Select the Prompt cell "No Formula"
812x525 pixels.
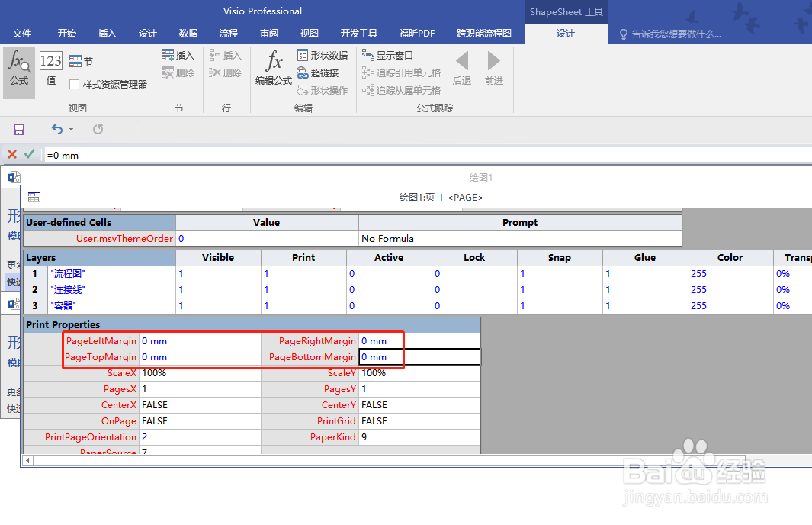521,238
